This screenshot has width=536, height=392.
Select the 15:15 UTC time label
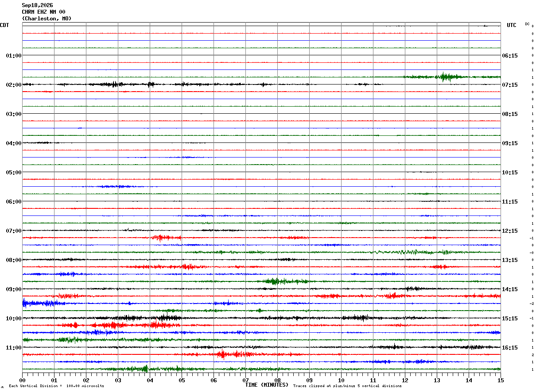coord(510,318)
